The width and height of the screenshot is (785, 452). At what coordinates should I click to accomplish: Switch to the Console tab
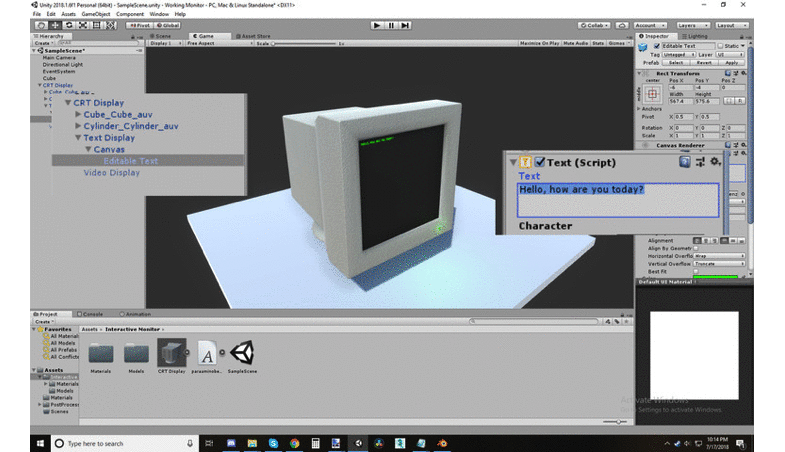coord(90,314)
